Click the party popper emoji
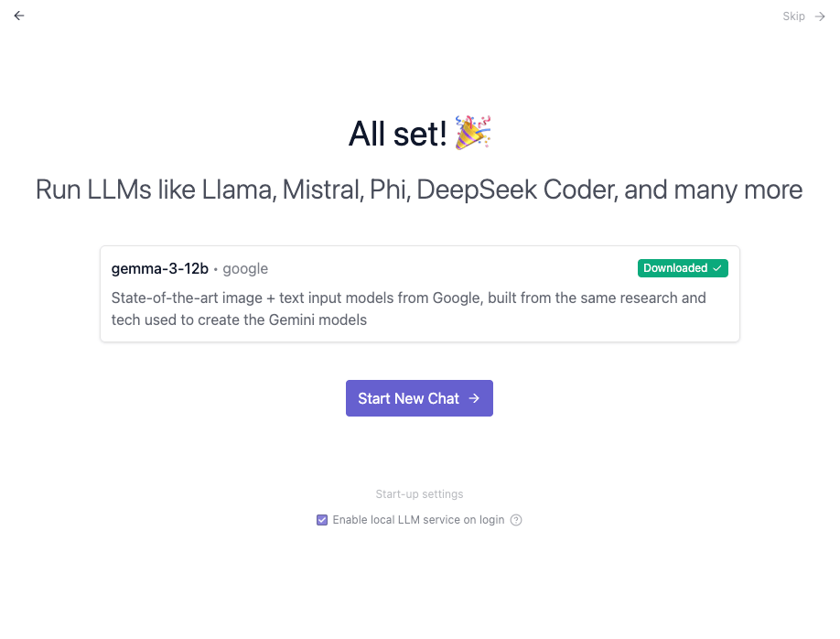Viewport: 840px width, 639px height. point(473,134)
